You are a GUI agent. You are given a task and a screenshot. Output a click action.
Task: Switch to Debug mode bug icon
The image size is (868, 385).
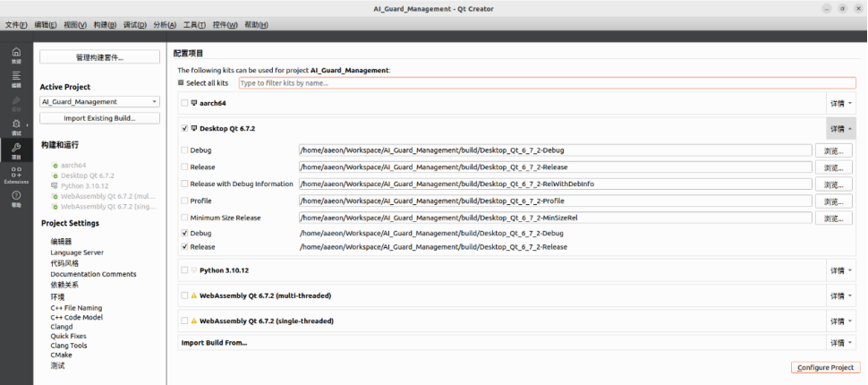click(16, 124)
